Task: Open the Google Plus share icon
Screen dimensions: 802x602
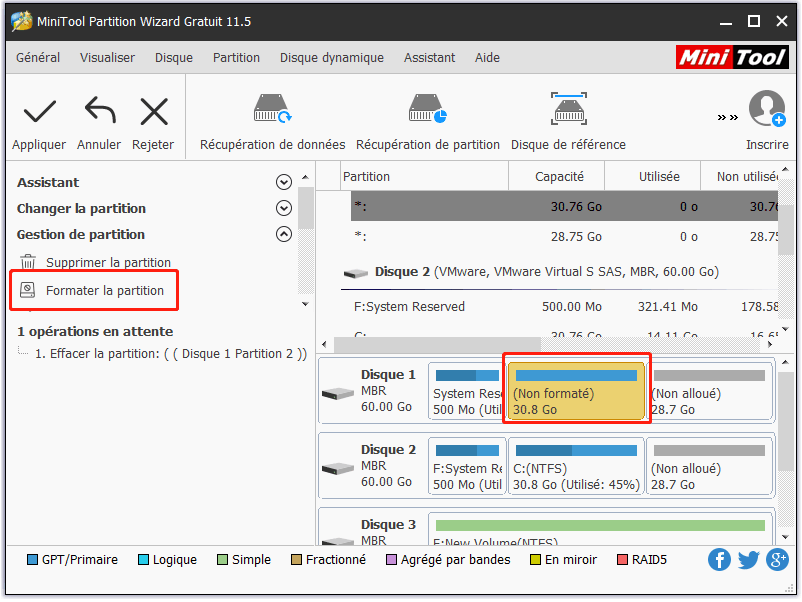Action: (x=777, y=560)
